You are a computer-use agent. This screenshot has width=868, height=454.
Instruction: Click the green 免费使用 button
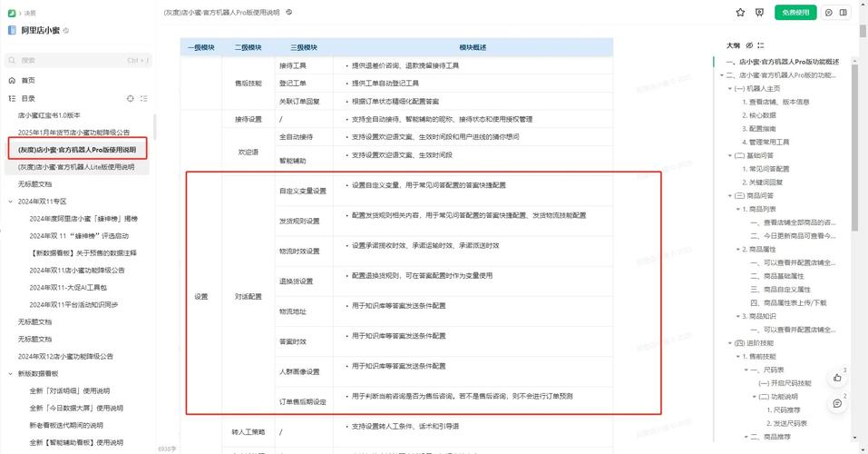coord(795,12)
